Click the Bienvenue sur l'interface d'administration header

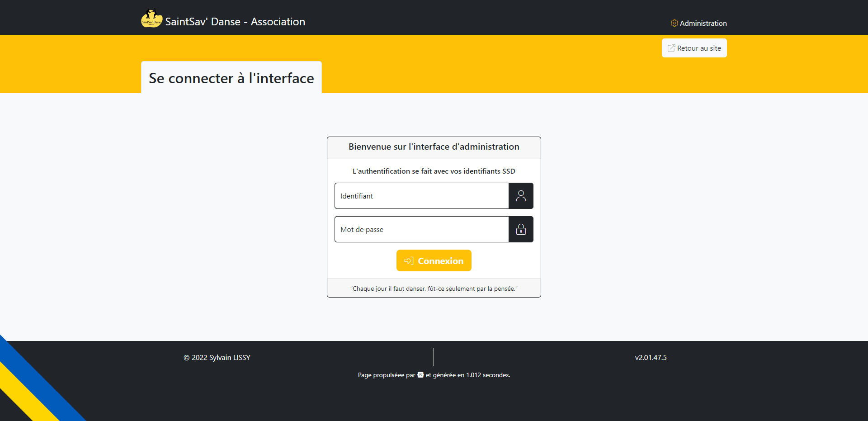[x=434, y=147]
